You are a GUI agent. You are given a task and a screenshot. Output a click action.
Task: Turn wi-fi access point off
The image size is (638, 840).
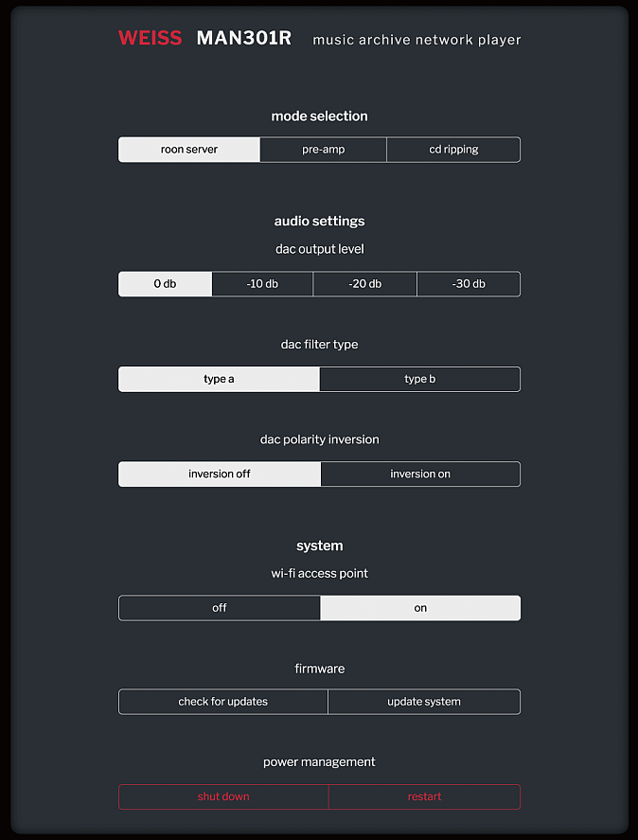220,608
